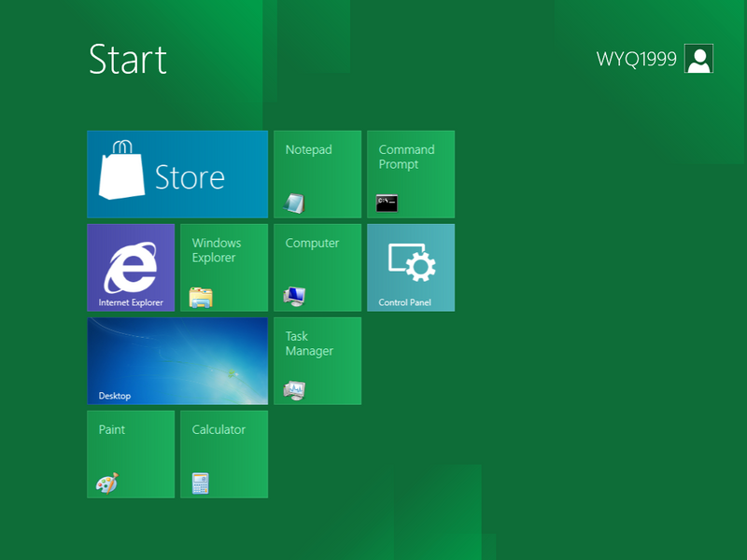
Task: Open the Control Panel tile
Action: [x=411, y=268]
